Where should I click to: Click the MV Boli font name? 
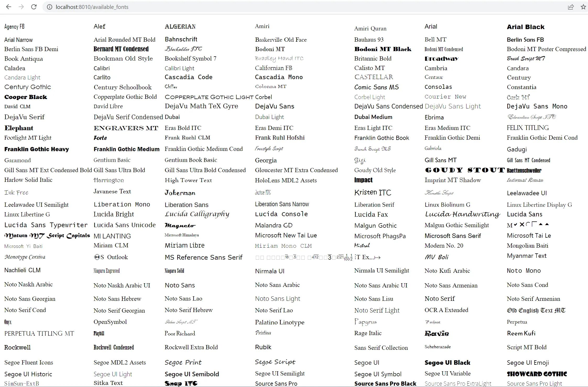pos(437,257)
